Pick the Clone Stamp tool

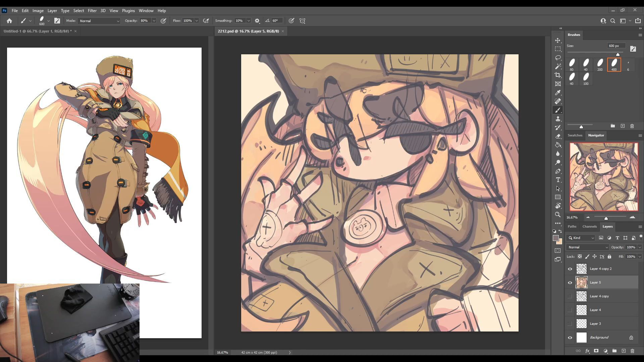tap(558, 119)
